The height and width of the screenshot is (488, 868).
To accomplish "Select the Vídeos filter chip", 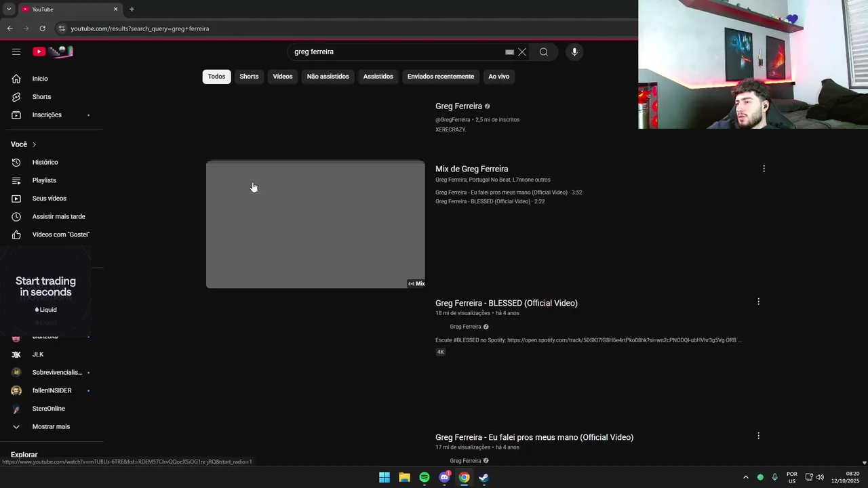I will coord(283,77).
